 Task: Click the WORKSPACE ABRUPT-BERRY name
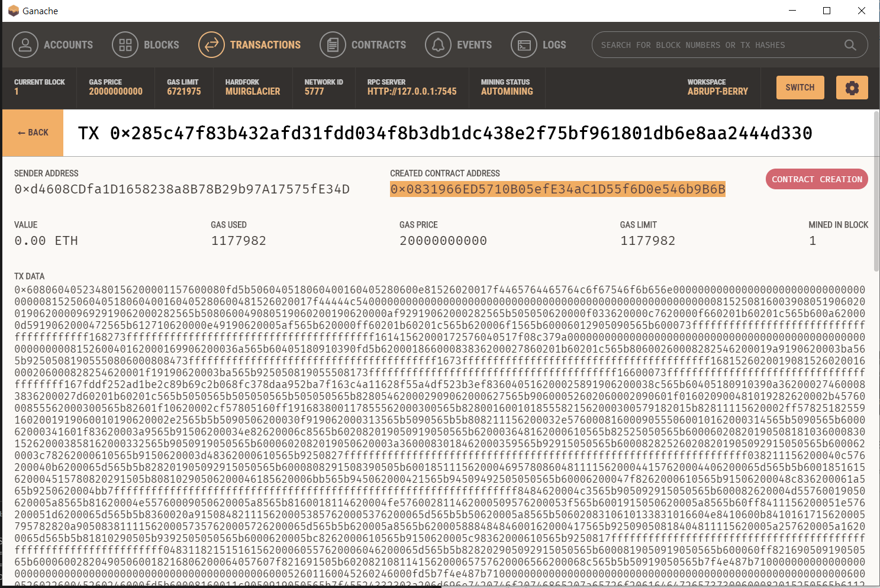(717, 88)
